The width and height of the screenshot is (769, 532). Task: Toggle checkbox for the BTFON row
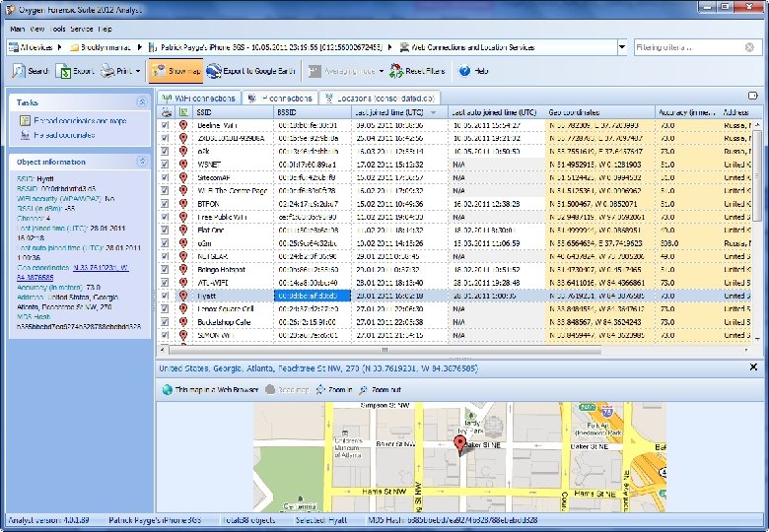click(x=165, y=203)
